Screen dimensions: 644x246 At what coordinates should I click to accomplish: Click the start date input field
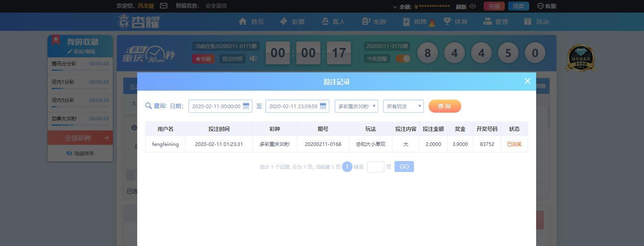[220, 106]
